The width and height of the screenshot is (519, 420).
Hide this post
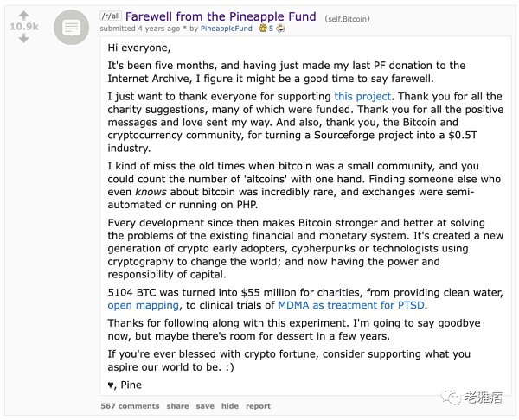229,405
